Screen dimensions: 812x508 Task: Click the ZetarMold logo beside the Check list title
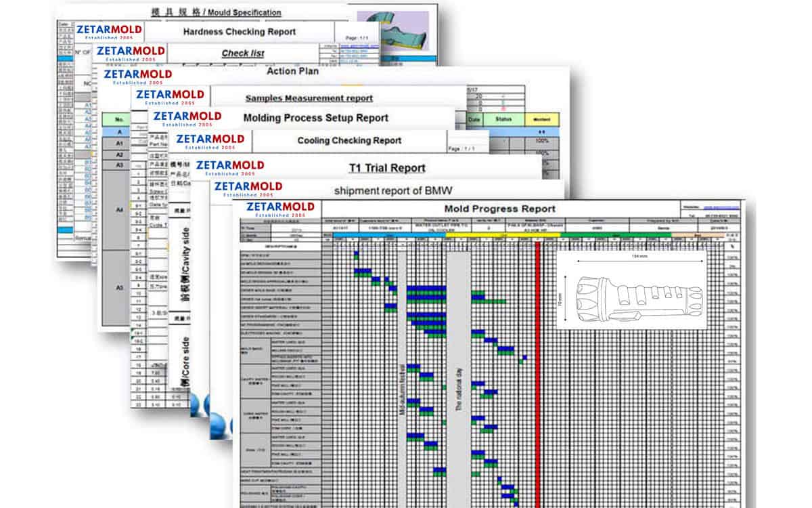coord(130,54)
